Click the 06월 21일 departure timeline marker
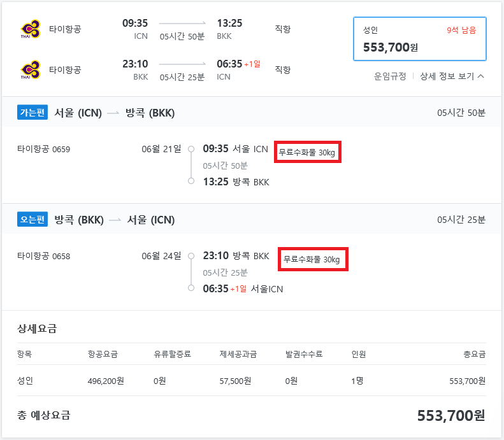Screen dimensions: 504x440 (191, 150)
